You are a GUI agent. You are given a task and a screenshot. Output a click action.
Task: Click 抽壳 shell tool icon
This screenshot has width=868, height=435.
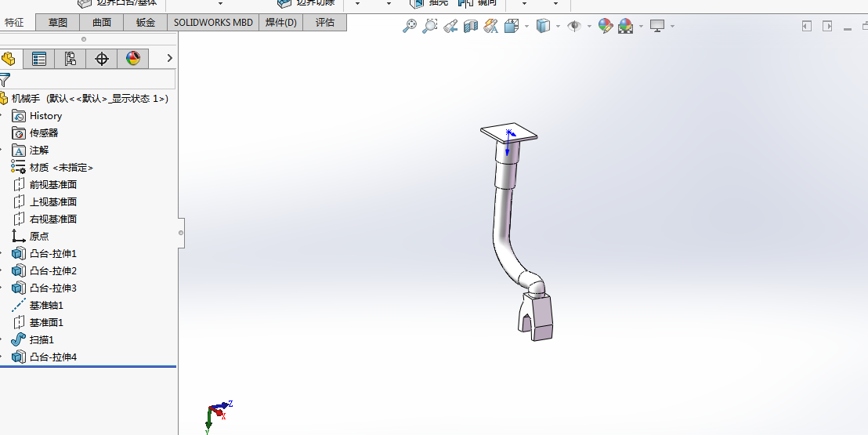click(x=417, y=3)
